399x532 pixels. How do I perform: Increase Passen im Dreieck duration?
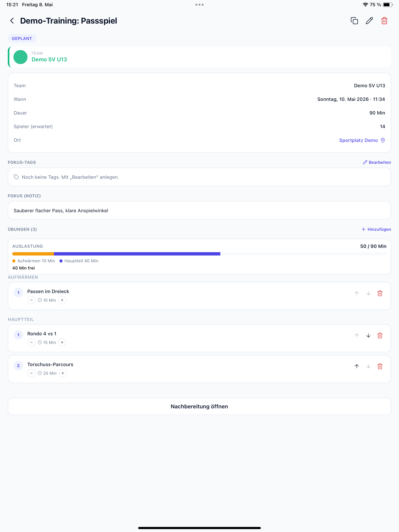click(62, 300)
